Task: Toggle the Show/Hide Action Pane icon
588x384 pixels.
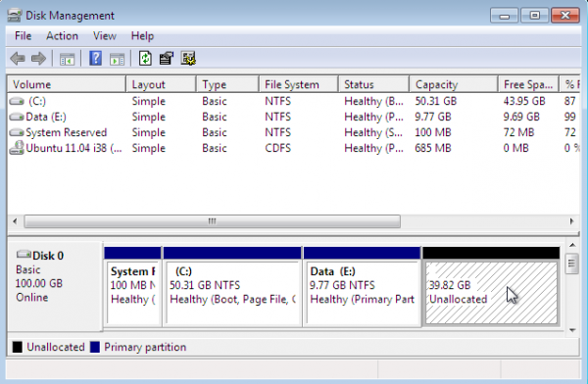Action: click(117, 59)
